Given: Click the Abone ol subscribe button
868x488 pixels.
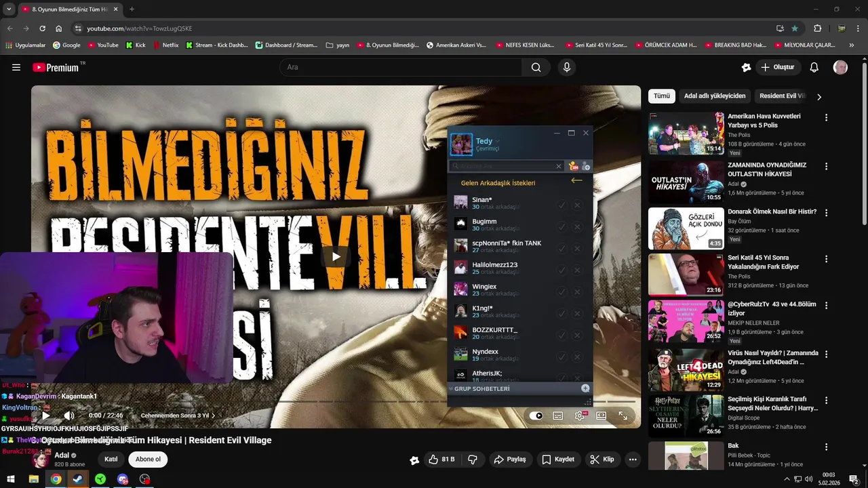Looking at the screenshot, I should tap(149, 459).
